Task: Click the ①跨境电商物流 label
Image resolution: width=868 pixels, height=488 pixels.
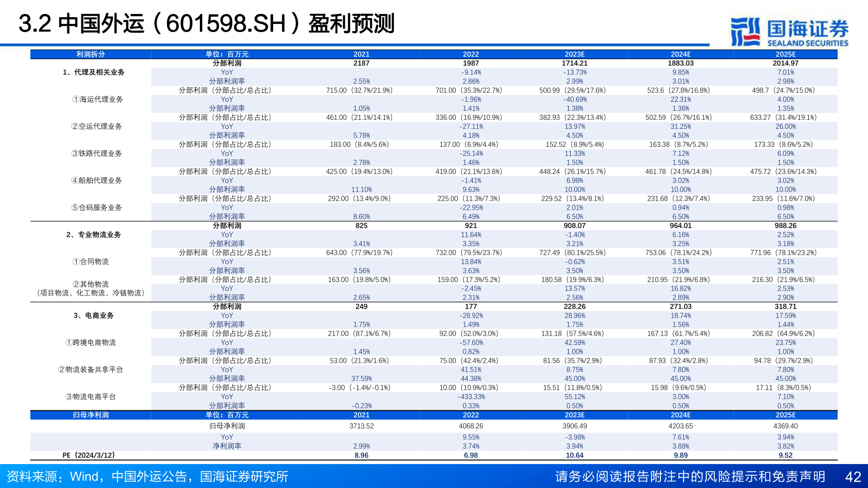Action: [90, 343]
